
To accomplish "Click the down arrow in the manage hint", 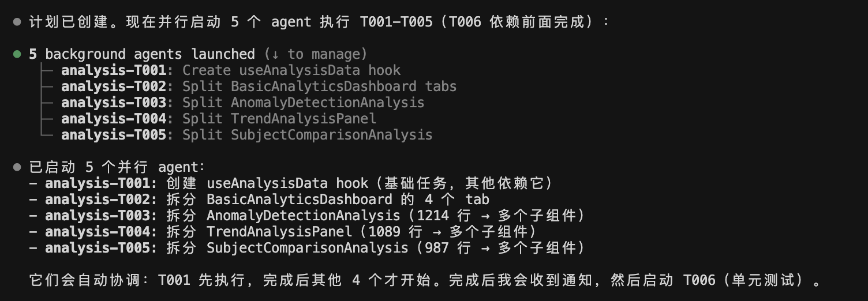I will 275,54.
